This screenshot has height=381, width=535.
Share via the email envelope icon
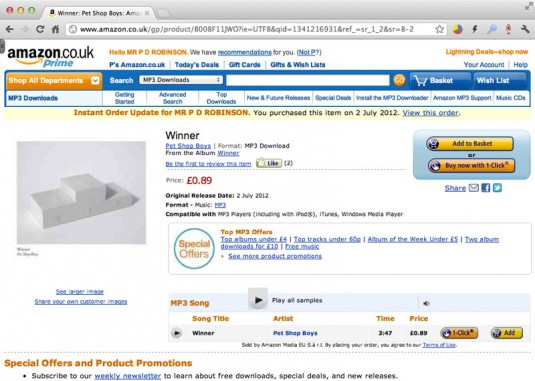click(474, 188)
